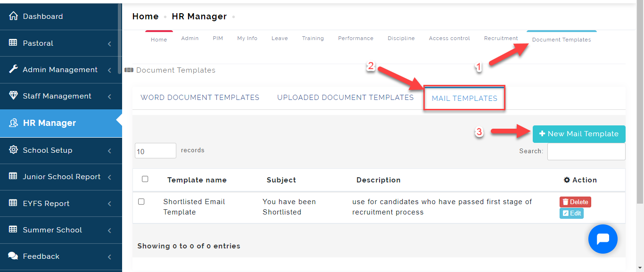Sort by Template name column header
This screenshot has height=272, width=644.
[x=197, y=180]
